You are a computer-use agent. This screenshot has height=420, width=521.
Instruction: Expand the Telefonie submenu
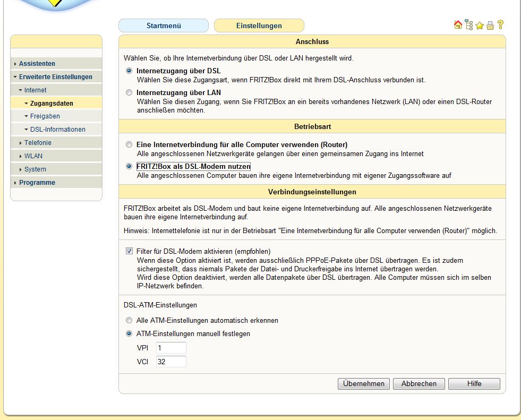tap(21, 143)
